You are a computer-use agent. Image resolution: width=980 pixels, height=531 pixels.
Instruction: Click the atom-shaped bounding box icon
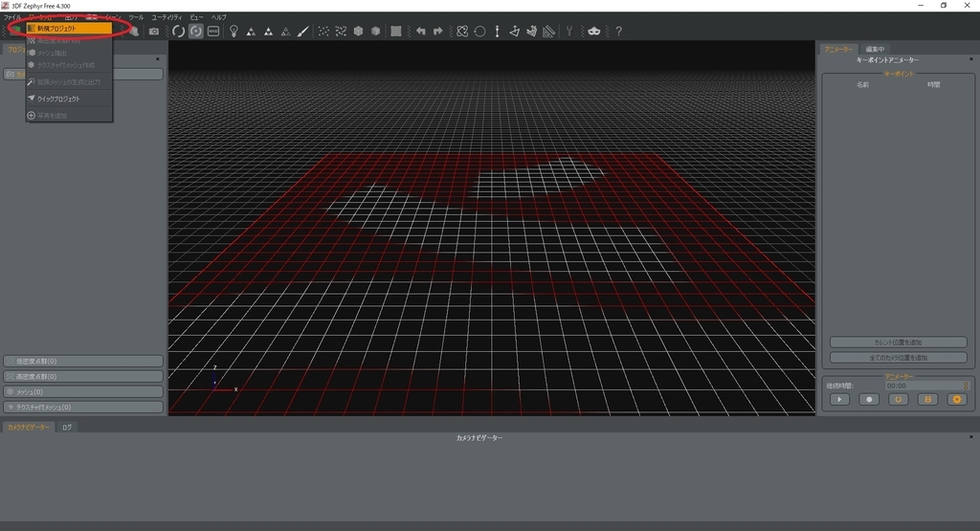(462, 32)
